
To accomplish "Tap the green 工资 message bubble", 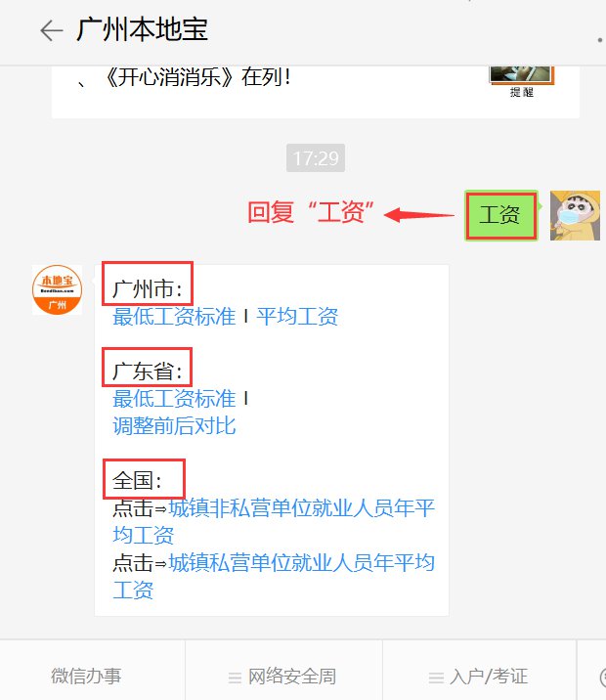I will (x=501, y=216).
